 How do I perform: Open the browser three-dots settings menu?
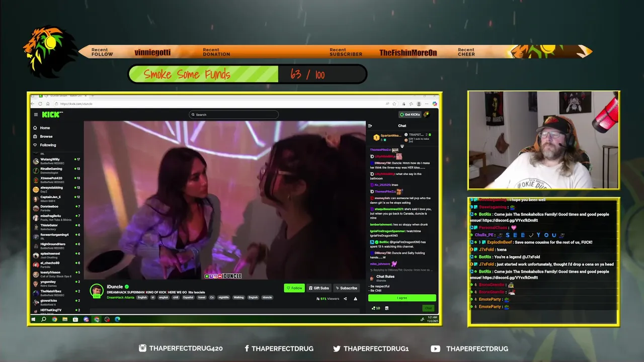point(427,104)
